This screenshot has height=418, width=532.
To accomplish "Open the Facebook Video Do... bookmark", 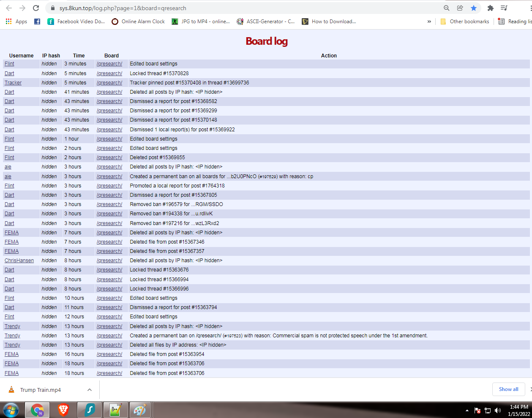I will point(76,22).
